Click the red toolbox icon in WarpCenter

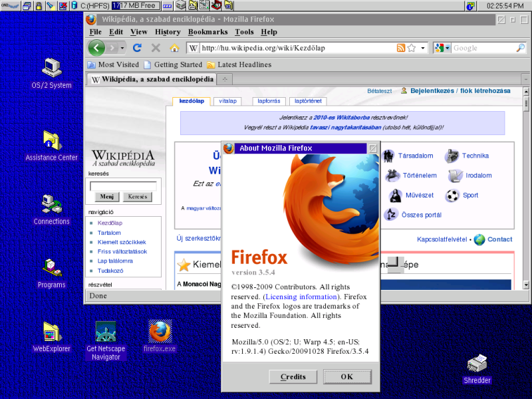point(215,5)
